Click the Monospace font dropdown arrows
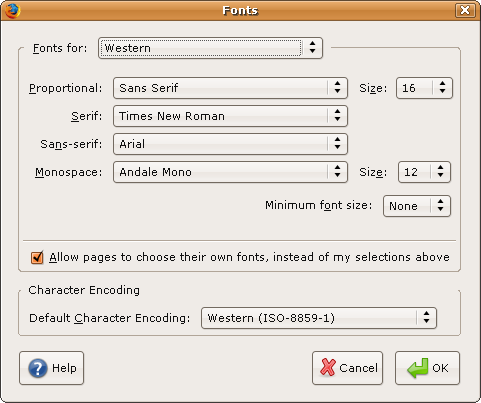The image size is (481, 403). [x=337, y=172]
